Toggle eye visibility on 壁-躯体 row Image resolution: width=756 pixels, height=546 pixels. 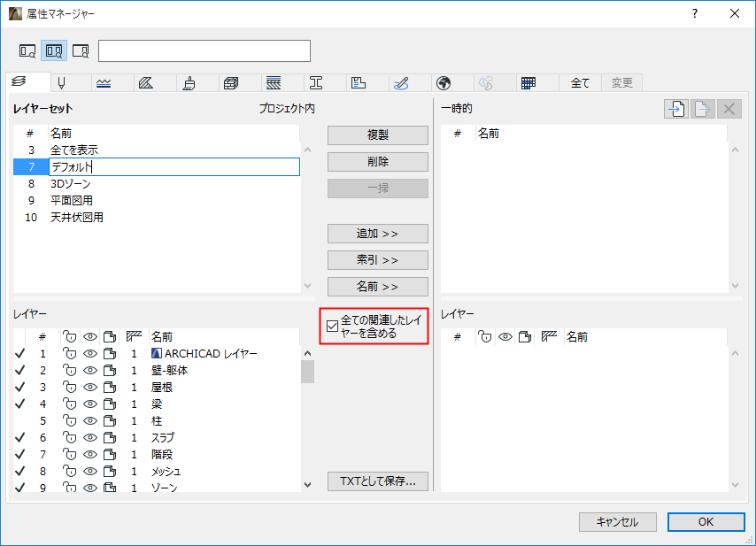click(x=90, y=371)
